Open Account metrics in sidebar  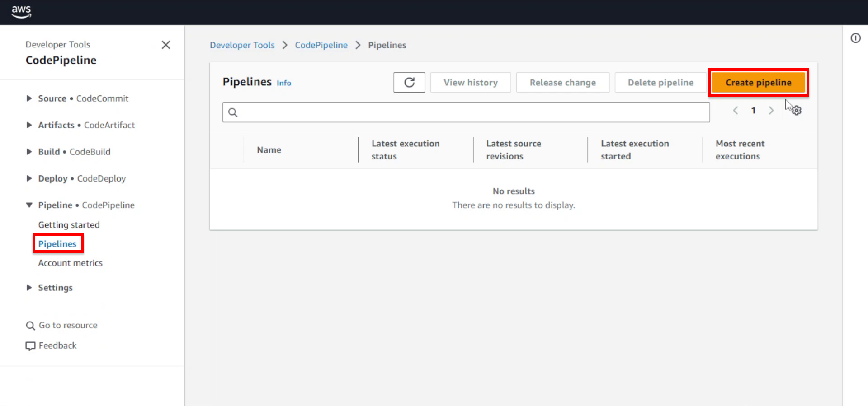point(71,263)
